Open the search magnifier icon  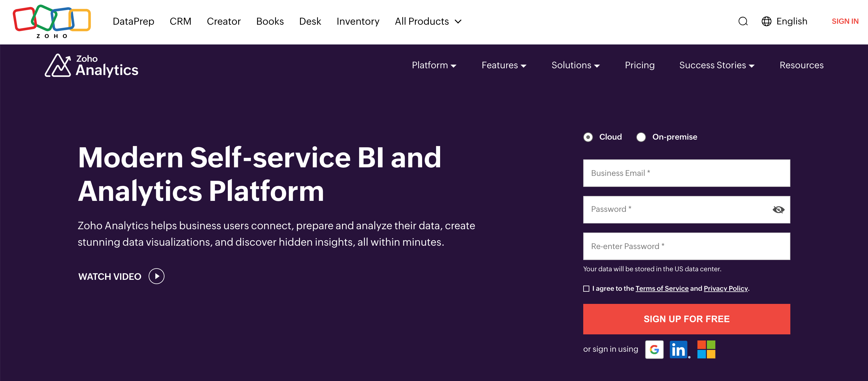click(x=743, y=22)
